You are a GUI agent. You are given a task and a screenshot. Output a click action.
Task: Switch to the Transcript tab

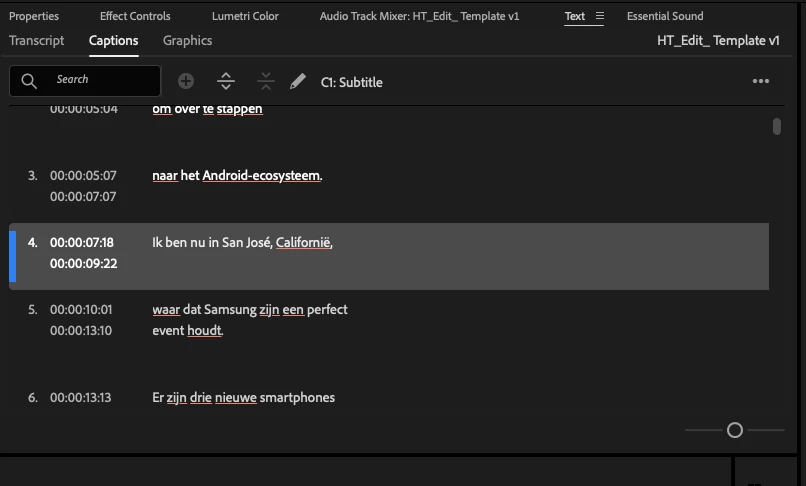pos(37,41)
